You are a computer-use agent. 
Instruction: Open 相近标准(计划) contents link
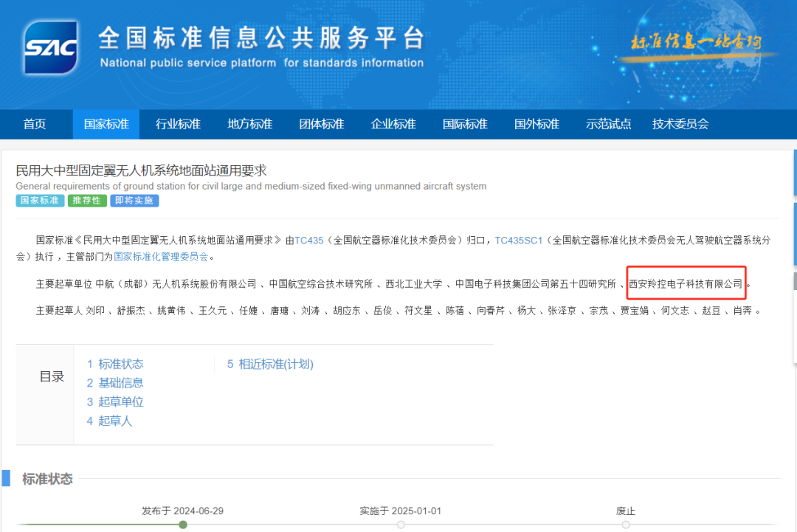click(x=270, y=364)
